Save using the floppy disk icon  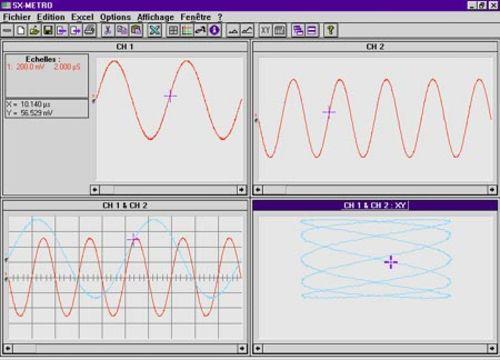[x=48, y=30]
